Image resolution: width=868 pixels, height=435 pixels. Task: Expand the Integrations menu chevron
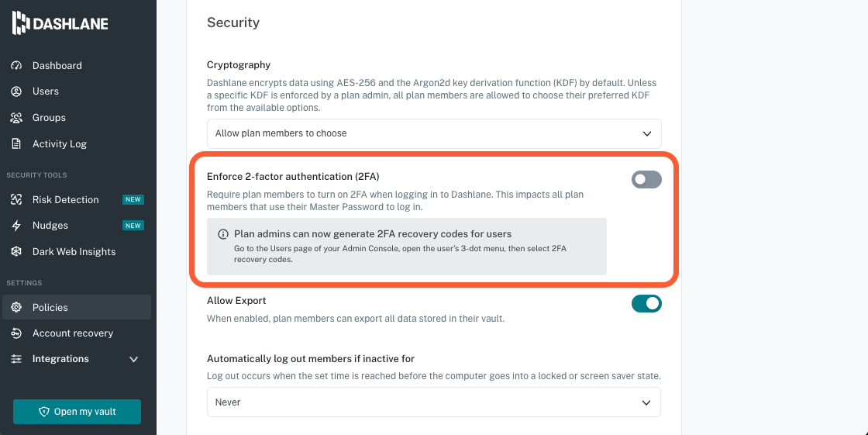point(133,360)
